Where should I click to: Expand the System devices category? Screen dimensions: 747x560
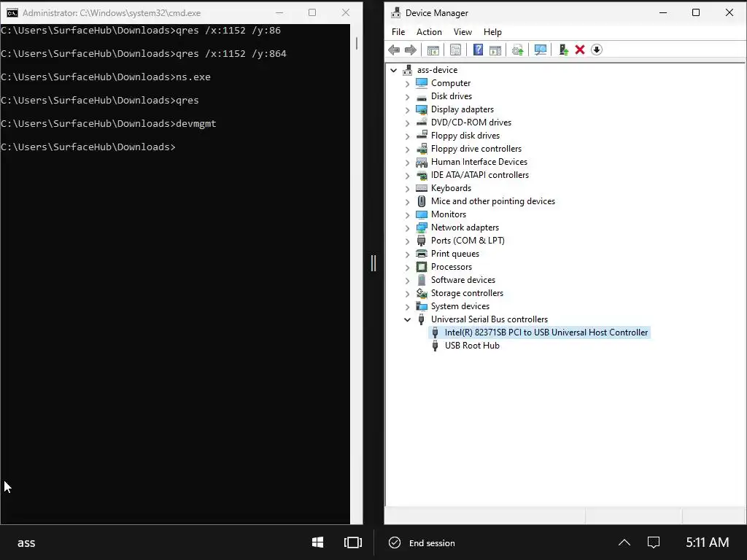click(407, 307)
